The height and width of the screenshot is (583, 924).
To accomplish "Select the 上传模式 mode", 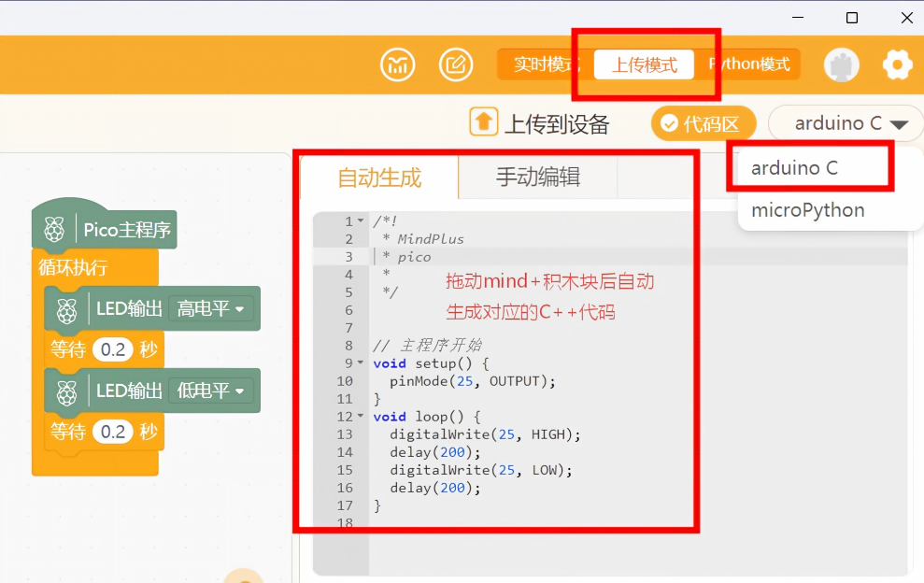I will click(644, 64).
